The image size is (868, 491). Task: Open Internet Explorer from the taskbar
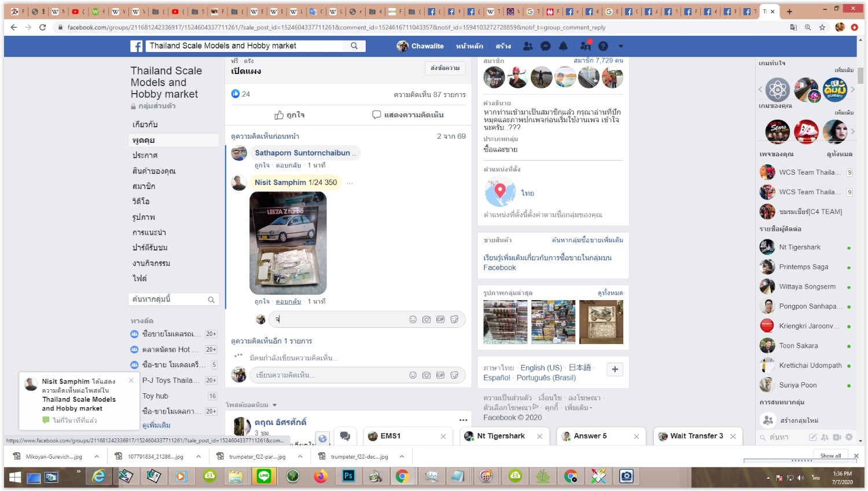(99, 476)
